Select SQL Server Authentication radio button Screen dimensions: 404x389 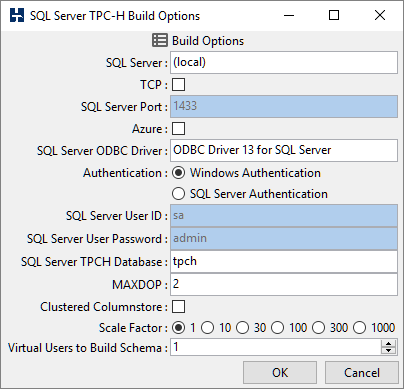[178, 194]
